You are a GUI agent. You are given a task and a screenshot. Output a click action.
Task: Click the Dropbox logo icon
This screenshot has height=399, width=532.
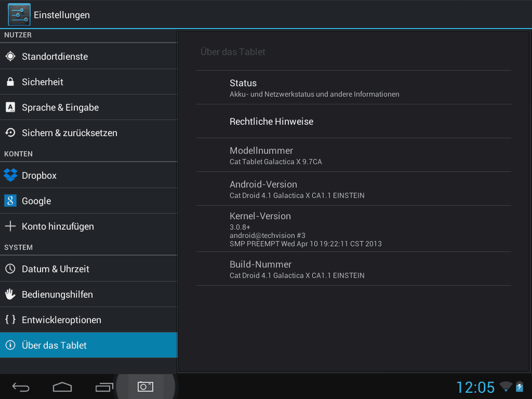[x=10, y=175]
